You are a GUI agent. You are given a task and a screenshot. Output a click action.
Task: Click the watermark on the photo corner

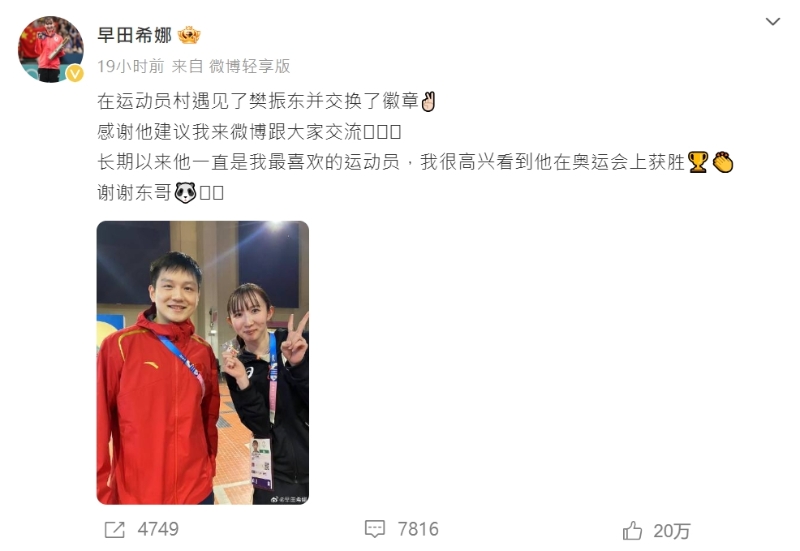pos(289,499)
